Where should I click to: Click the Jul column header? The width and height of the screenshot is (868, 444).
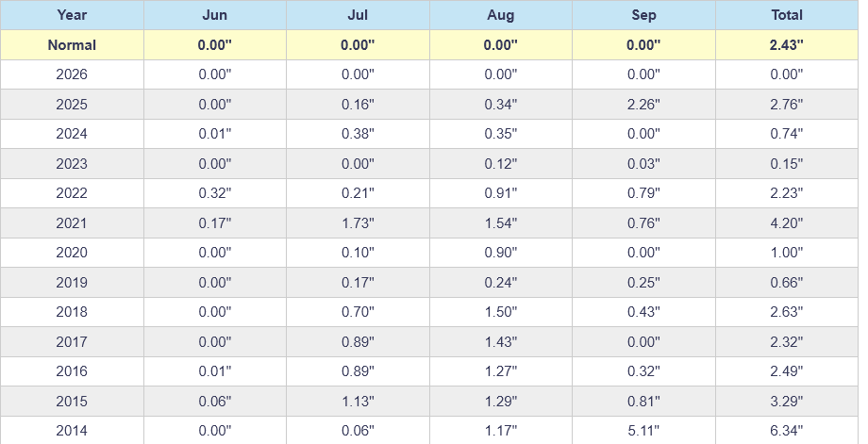pos(358,15)
